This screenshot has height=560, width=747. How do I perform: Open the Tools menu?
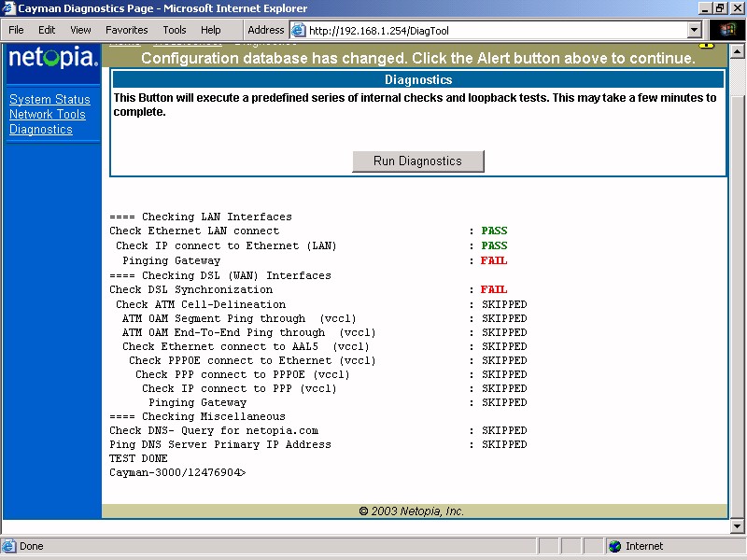(x=175, y=30)
